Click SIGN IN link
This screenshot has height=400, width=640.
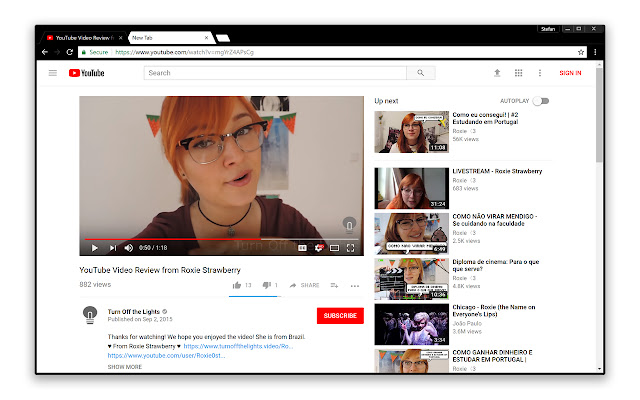(x=570, y=73)
